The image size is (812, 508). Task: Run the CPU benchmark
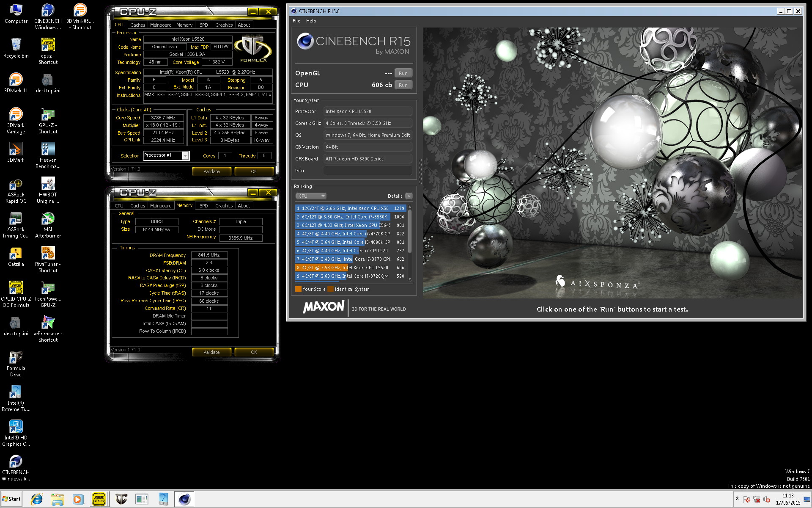coord(403,85)
